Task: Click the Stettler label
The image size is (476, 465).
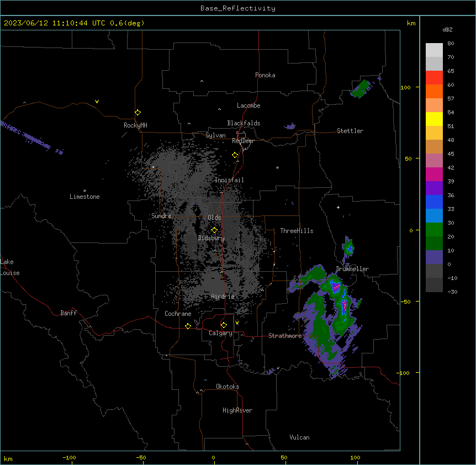Action: pyautogui.click(x=350, y=131)
